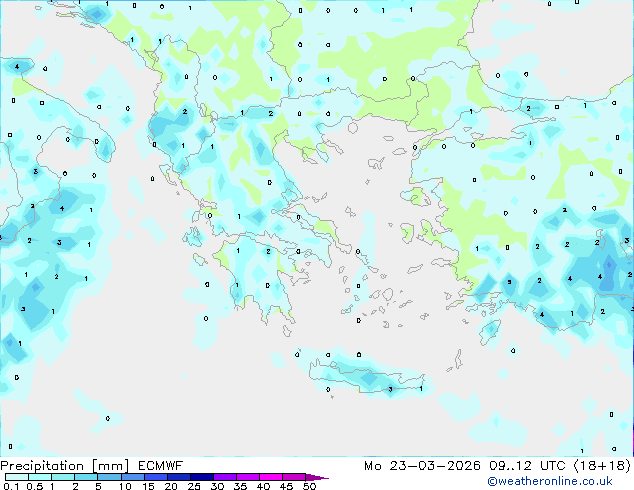Click the "09..12 UTC" time text
Screen dimensions: 634x490
(527, 466)
